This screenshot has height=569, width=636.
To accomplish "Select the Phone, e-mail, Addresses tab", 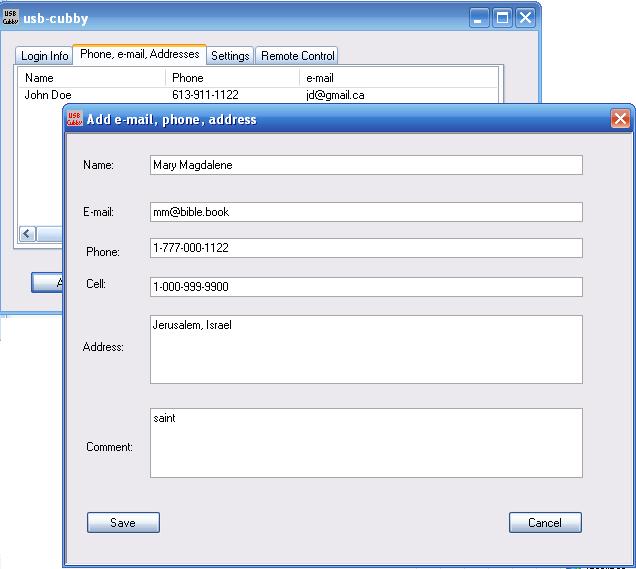I will click(139, 54).
